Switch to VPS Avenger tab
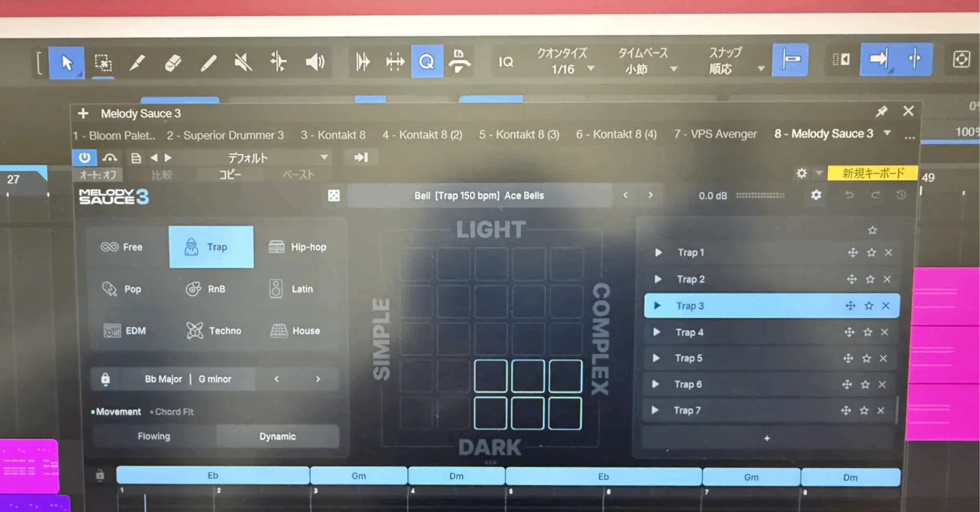980x512 pixels. [x=715, y=134]
